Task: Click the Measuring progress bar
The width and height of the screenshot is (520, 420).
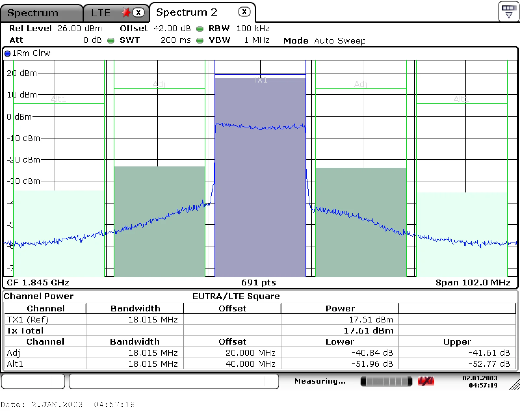Action: tap(386, 381)
